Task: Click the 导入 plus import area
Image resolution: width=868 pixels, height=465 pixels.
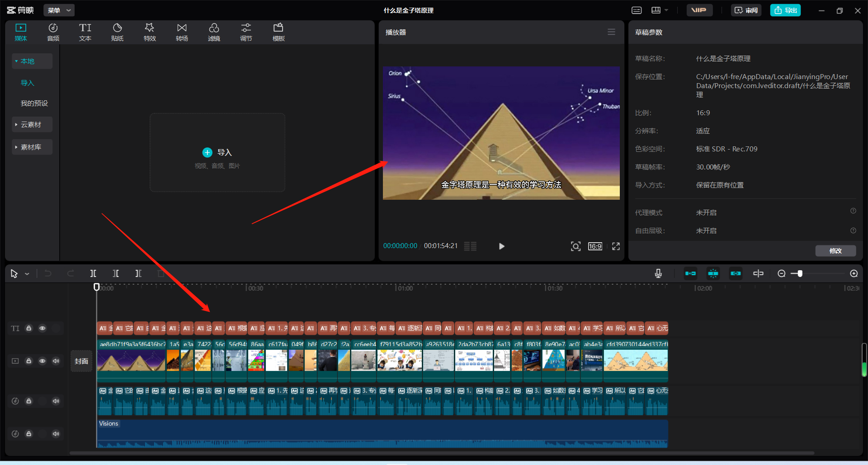Action: [217, 153]
